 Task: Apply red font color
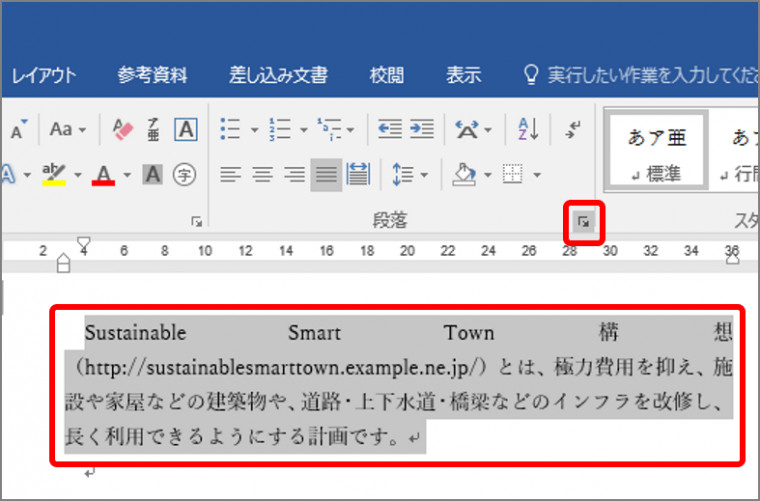(103, 175)
